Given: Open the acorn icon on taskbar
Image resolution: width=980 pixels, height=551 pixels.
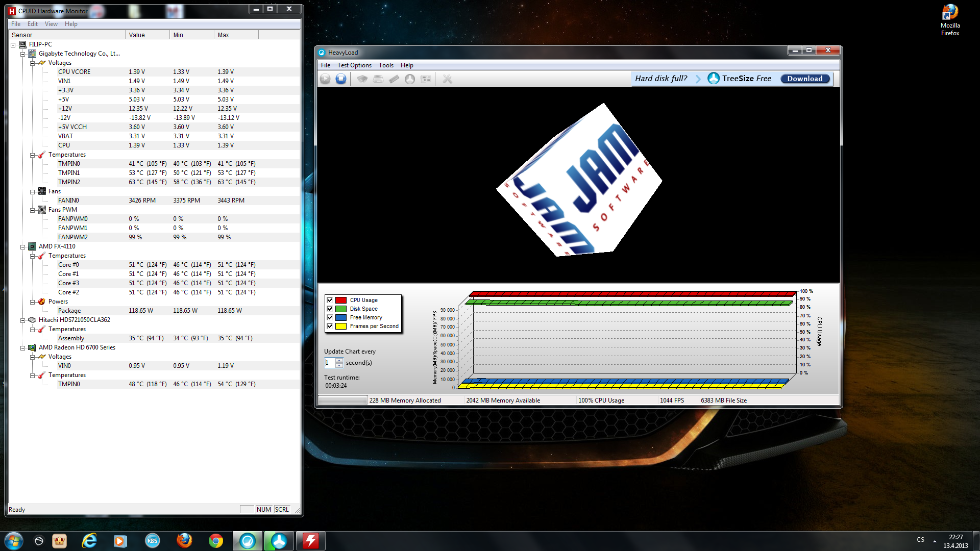Looking at the screenshot, I should click(39, 541).
